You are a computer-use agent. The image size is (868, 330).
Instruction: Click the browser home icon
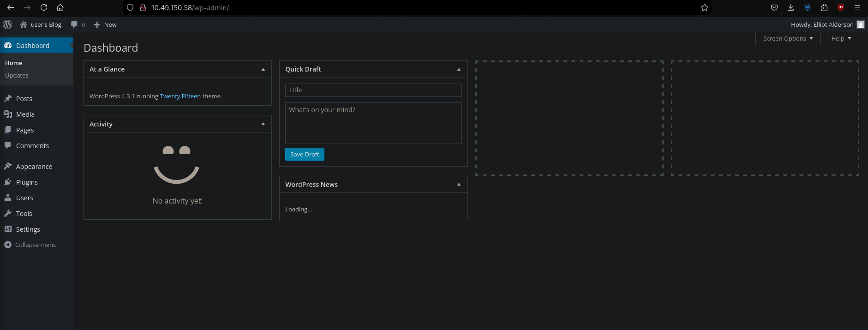[60, 7]
